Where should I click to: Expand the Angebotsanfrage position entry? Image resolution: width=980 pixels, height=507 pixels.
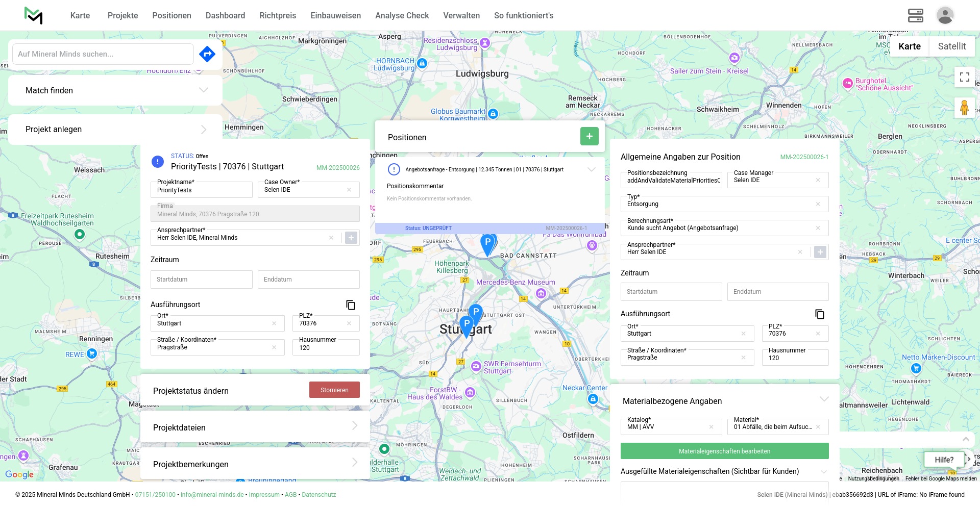click(x=591, y=169)
